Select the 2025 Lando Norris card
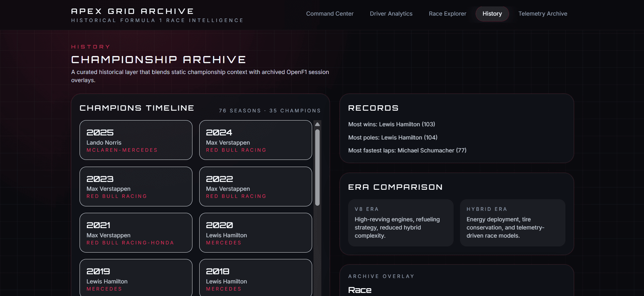 [x=136, y=140]
